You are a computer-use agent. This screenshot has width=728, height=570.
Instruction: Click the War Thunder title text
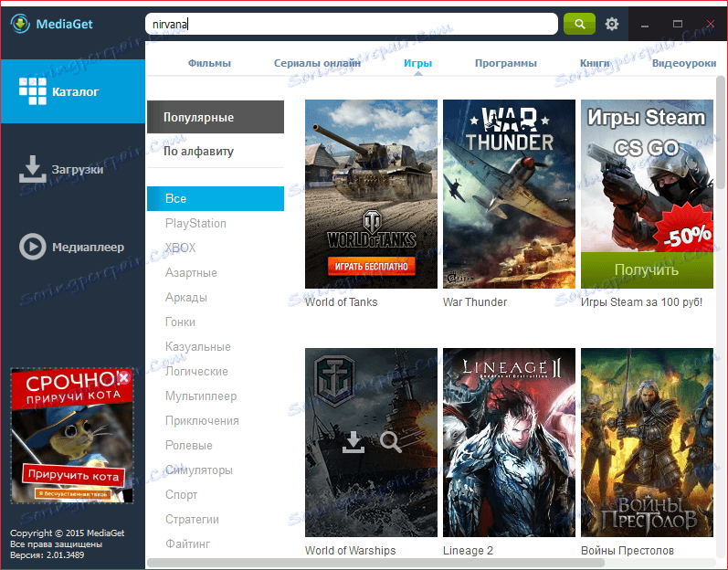(475, 302)
